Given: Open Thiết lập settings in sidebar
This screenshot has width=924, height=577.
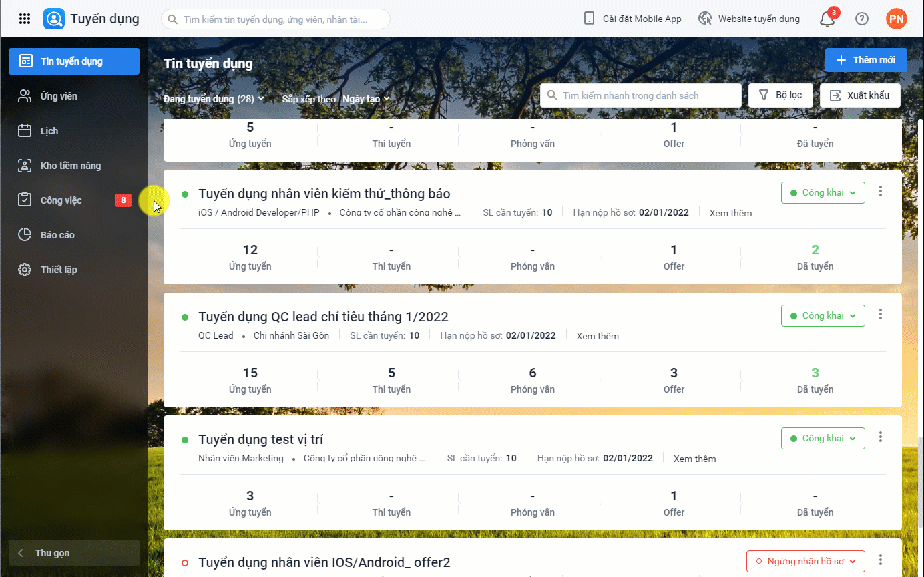Looking at the screenshot, I should 59,270.
